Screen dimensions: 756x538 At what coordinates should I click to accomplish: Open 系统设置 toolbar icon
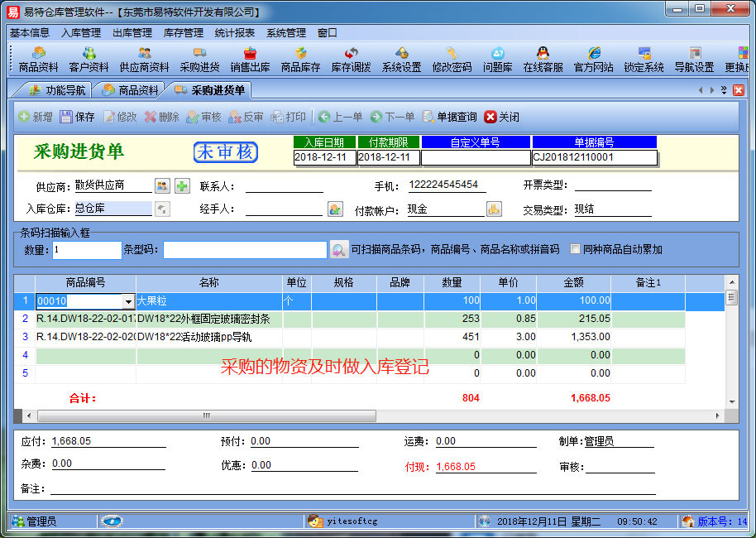pos(401,60)
